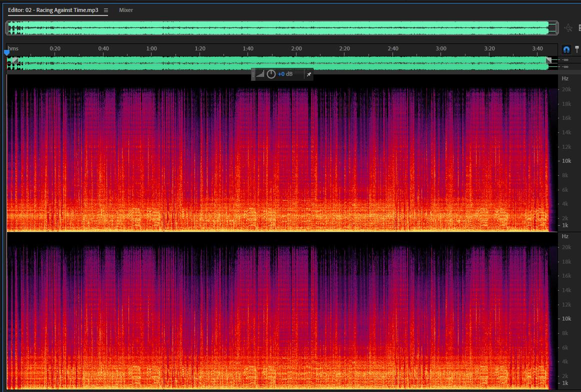Click the 1:00 mark on time ruler
Image resolution: width=581 pixels, height=392 pixels.
(x=151, y=48)
